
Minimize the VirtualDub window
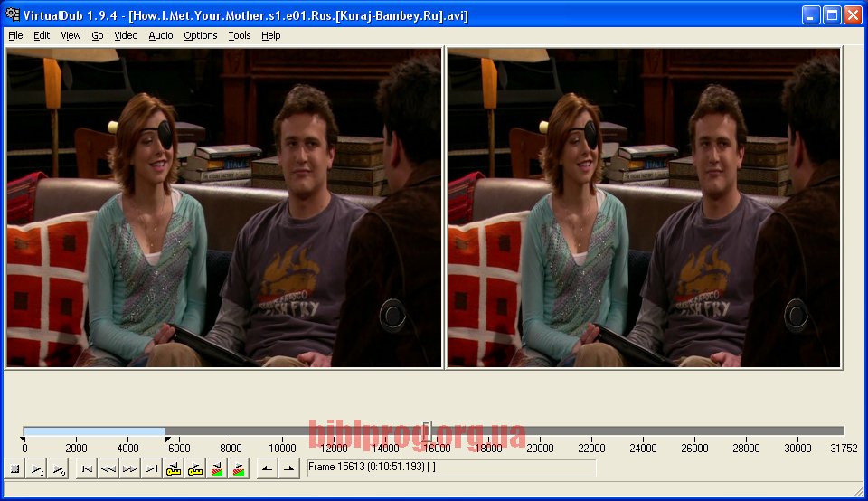click(x=811, y=15)
